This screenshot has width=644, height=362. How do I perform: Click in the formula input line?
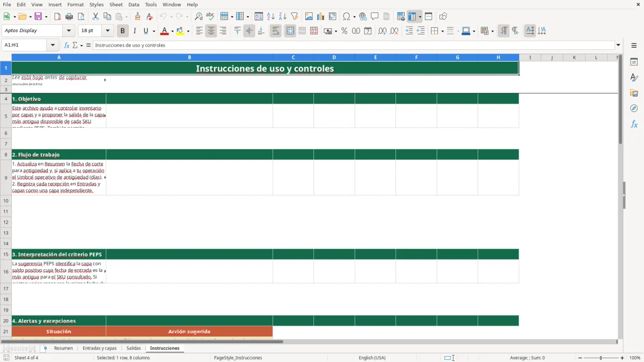[353, 45]
